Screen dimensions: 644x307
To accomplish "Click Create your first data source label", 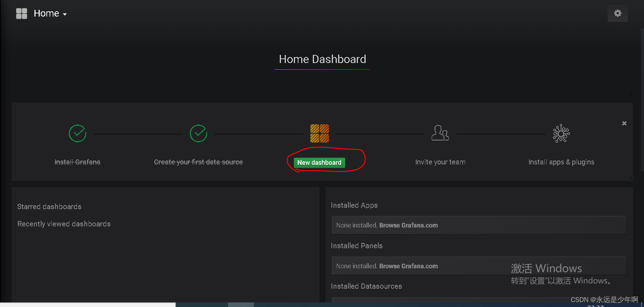I will (x=198, y=162).
